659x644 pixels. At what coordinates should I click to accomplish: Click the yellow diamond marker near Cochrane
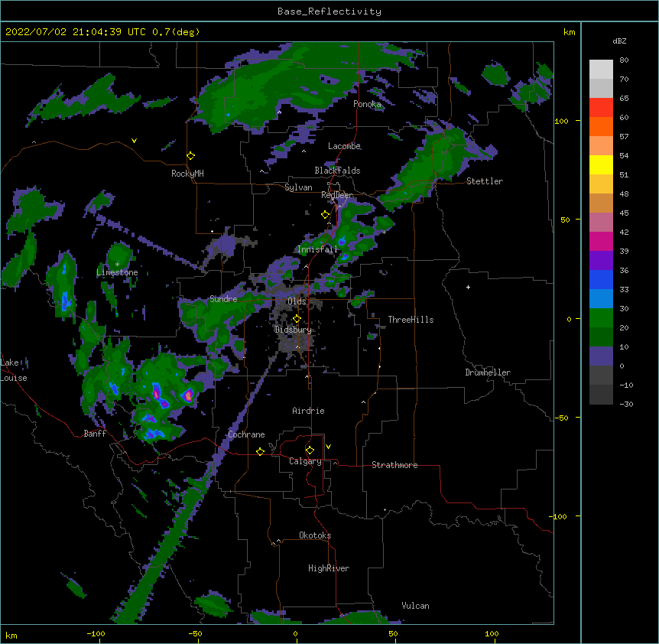[x=260, y=451]
